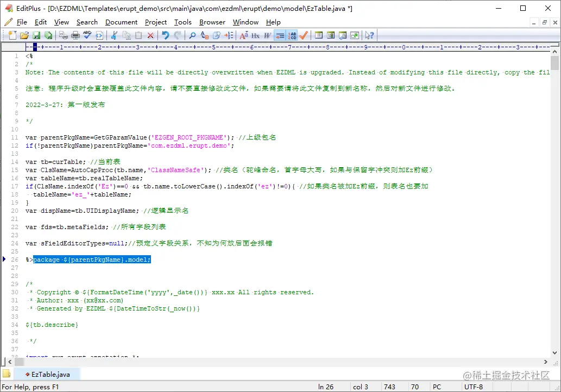Click the 'var fds=tb.metaFields;' code line
561x392 pixels.
point(67,227)
